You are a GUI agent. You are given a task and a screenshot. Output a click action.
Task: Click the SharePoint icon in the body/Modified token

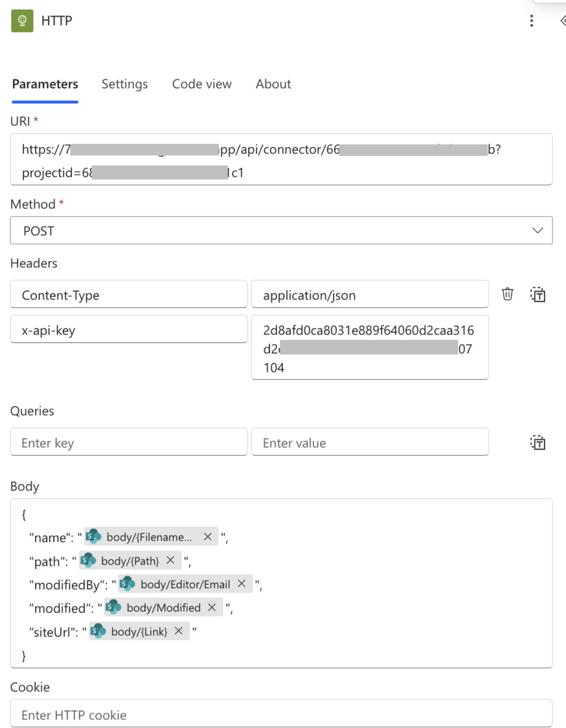coord(113,607)
